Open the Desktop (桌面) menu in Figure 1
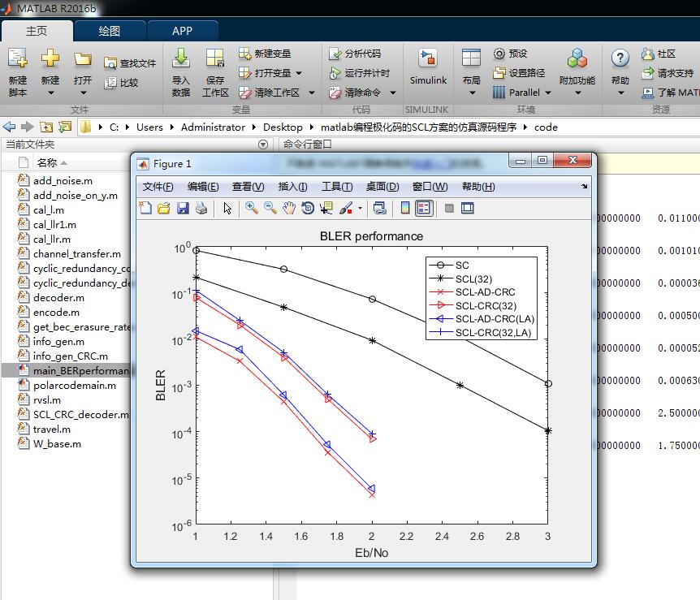The height and width of the screenshot is (600, 700). click(x=382, y=187)
